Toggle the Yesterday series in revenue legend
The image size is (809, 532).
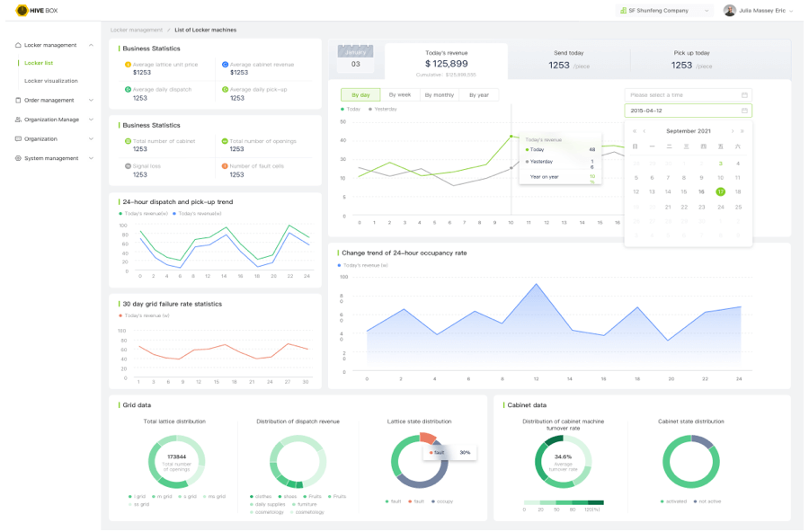(x=385, y=109)
